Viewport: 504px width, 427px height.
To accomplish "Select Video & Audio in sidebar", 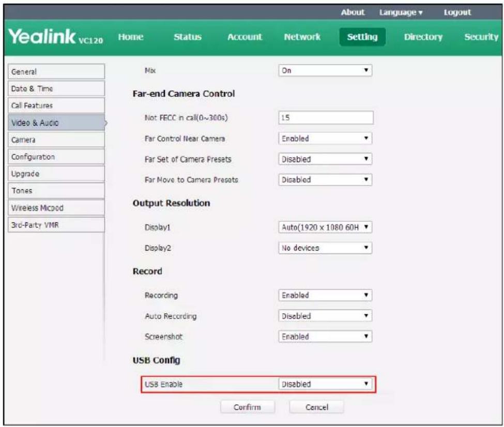I will (56, 123).
